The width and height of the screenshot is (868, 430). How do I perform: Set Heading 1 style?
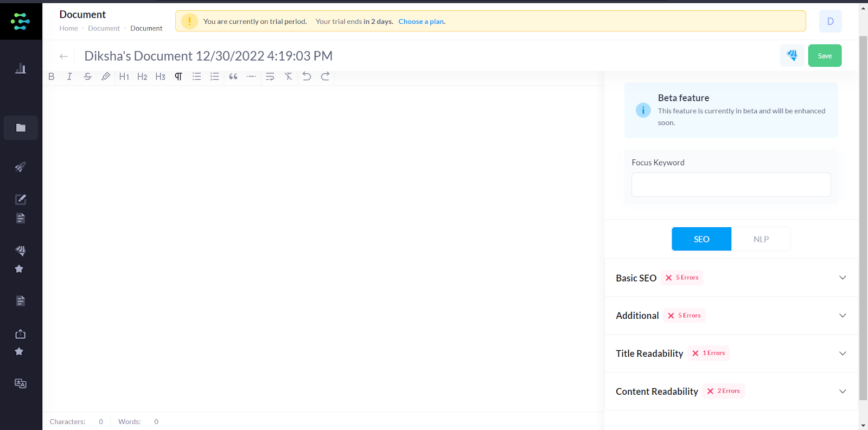[x=124, y=76]
